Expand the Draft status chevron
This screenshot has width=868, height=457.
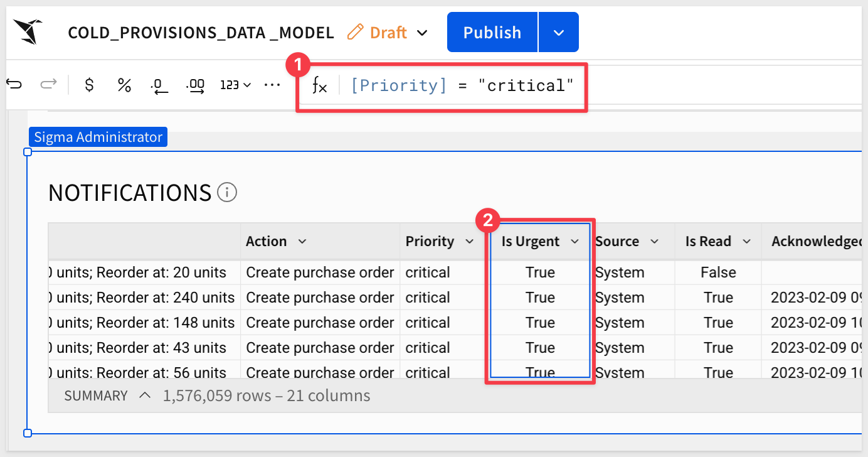click(x=423, y=33)
